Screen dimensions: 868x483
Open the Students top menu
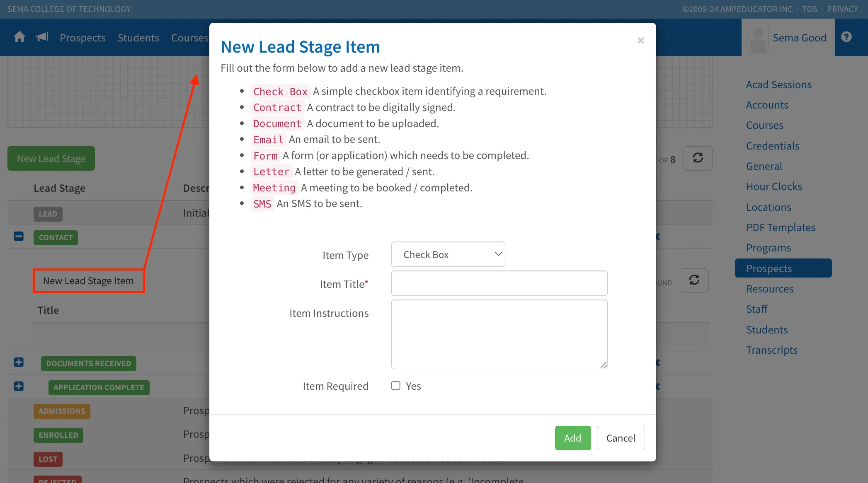[x=138, y=38]
